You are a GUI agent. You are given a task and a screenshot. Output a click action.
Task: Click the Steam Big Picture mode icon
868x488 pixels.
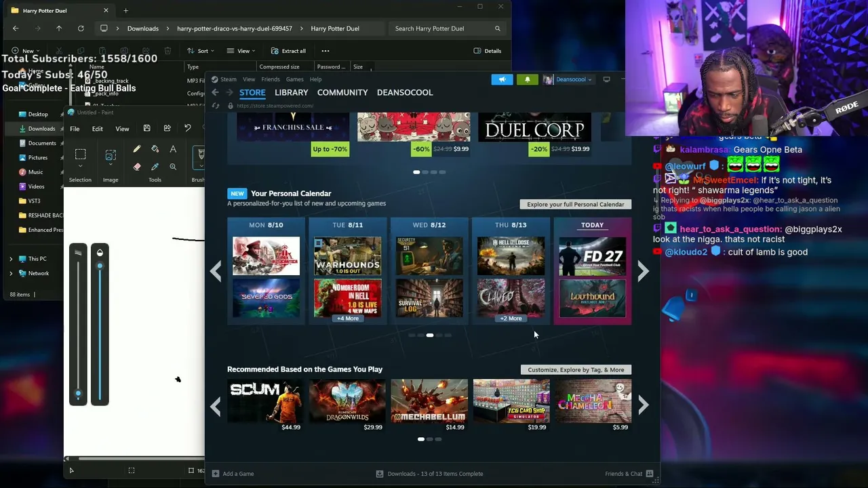coord(606,79)
